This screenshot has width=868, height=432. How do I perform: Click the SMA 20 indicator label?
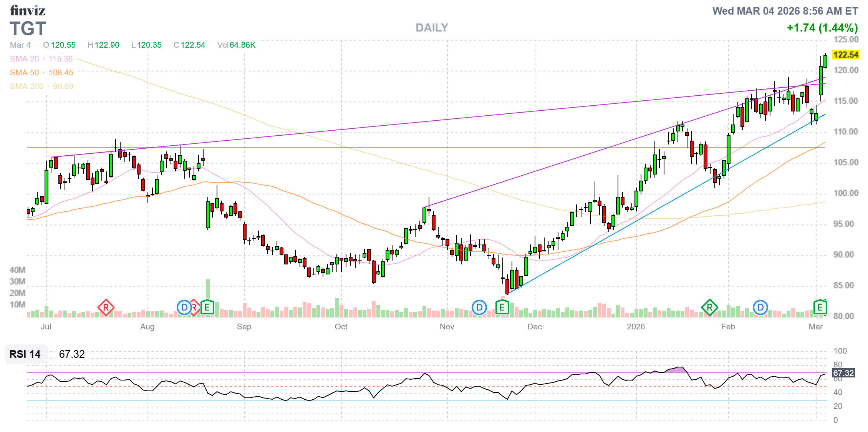(x=25, y=59)
